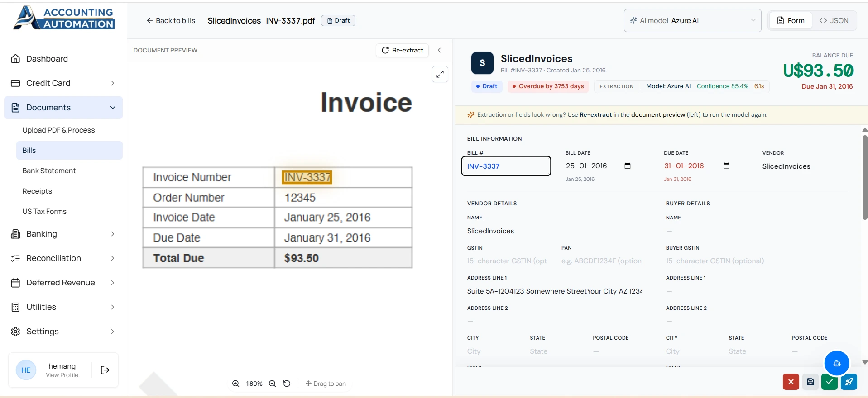This screenshot has width=868, height=398.
Task: Collapse the document preview panel arrow
Action: point(439,50)
